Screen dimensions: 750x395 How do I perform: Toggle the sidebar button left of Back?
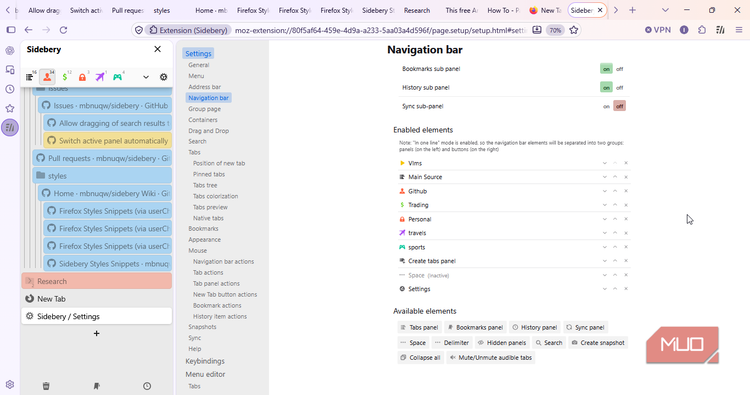pos(11,30)
